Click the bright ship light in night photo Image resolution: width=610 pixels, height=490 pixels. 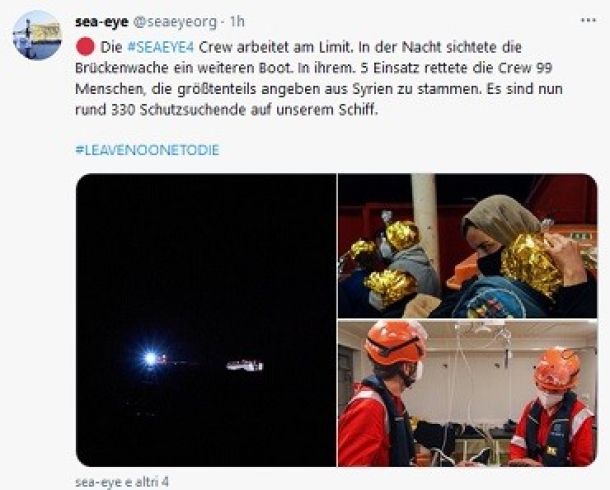151,359
